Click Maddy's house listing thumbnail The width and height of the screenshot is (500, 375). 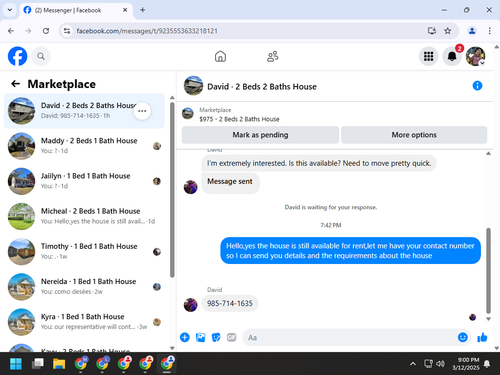[x=21, y=146]
